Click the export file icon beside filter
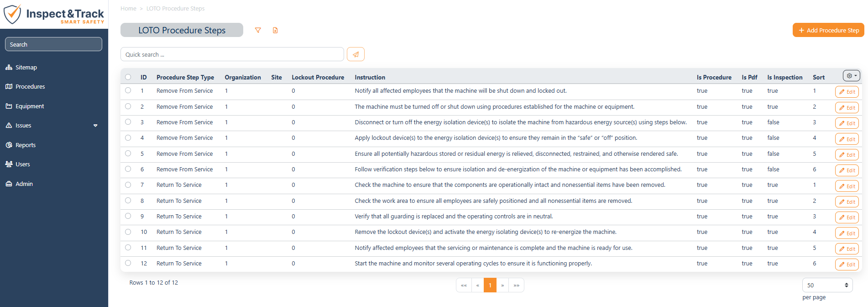 (275, 30)
